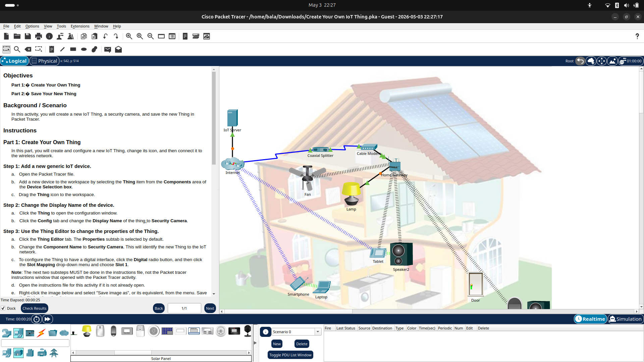Click the Next instructions button
644x362 pixels.
pyautogui.click(x=210, y=308)
